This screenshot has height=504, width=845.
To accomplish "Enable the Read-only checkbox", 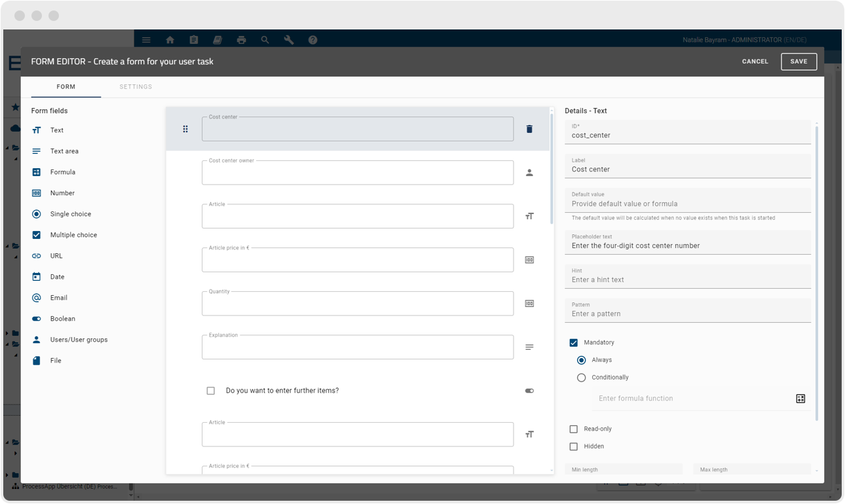I will point(574,429).
